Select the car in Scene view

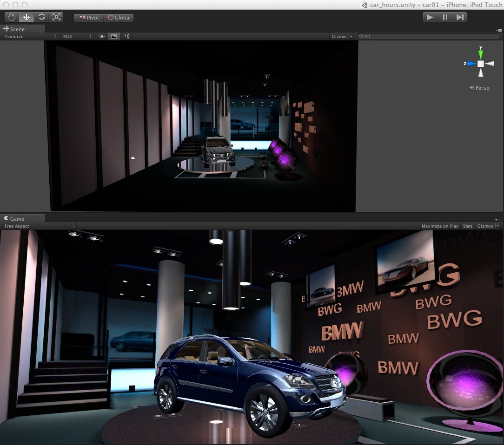[x=218, y=151]
